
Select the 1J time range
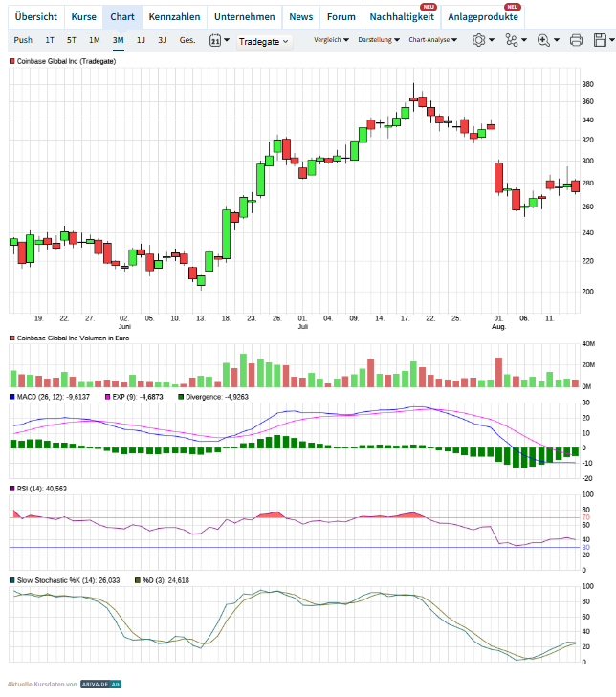tap(141, 40)
